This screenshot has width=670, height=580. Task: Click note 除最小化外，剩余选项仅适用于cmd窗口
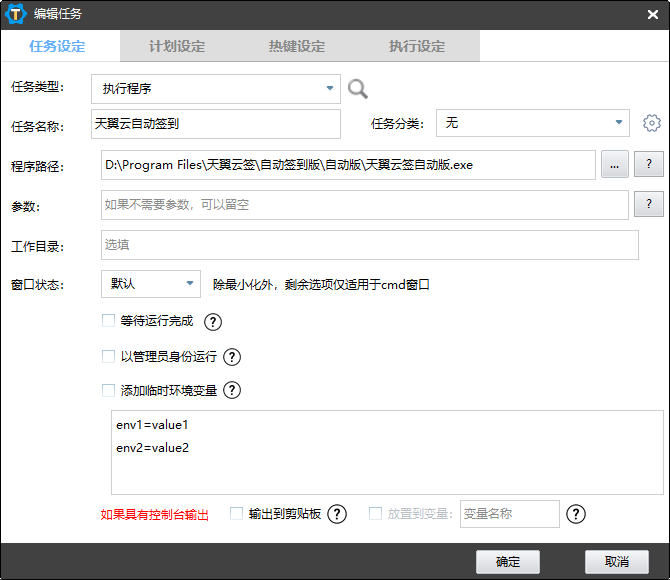click(321, 285)
